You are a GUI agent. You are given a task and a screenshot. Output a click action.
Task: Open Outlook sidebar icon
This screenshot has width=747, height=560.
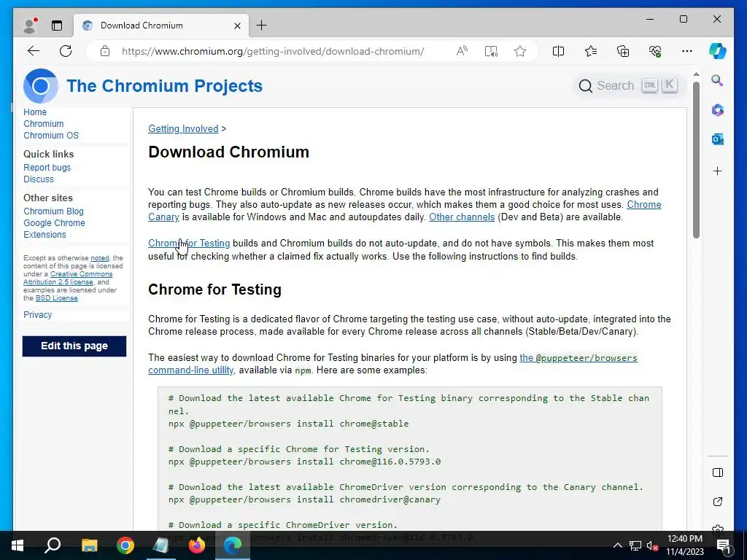click(718, 139)
